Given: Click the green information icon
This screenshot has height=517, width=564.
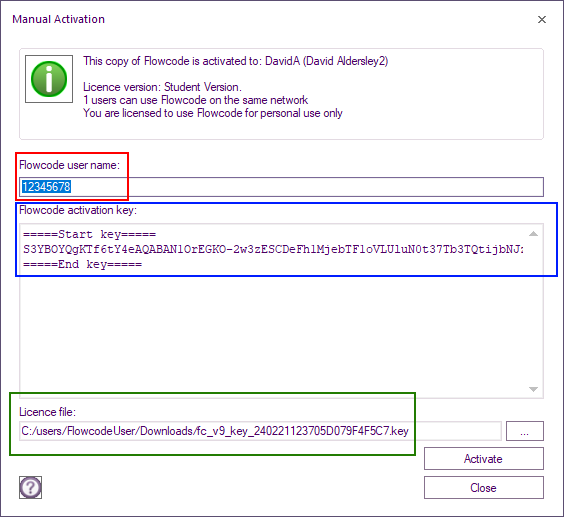Looking at the screenshot, I should point(49,79).
